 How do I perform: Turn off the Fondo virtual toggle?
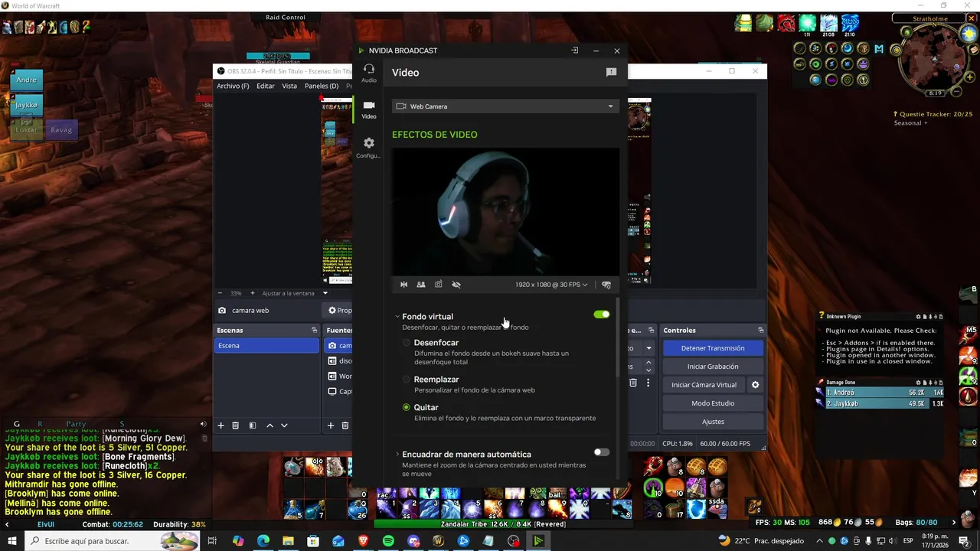[602, 315]
